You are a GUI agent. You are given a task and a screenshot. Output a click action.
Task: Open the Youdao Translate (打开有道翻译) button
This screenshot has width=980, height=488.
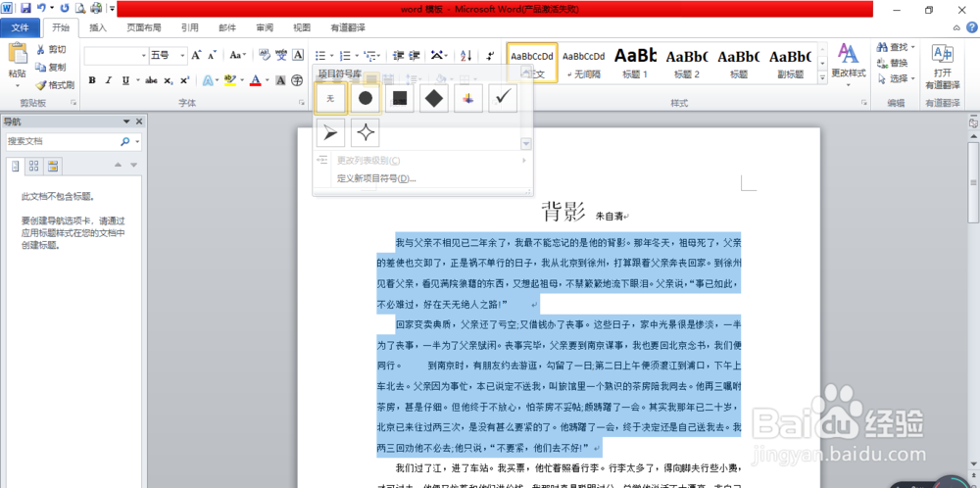click(x=943, y=67)
